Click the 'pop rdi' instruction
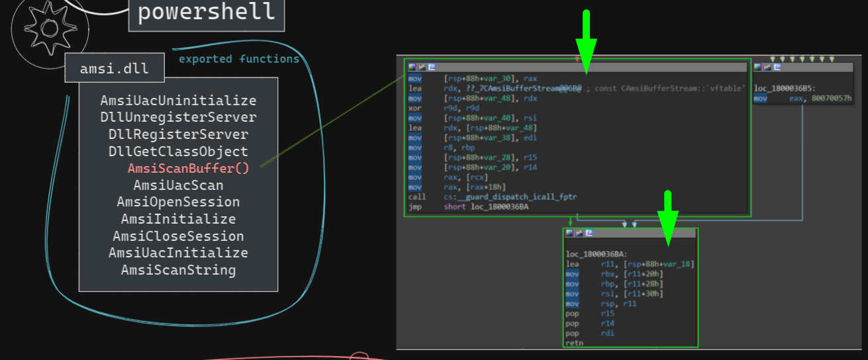The width and height of the screenshot is (868, 360). (x=591, y=334)
